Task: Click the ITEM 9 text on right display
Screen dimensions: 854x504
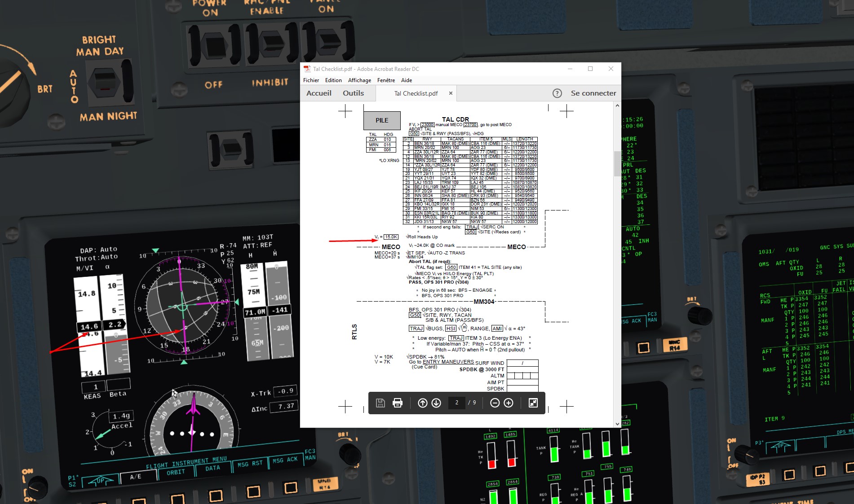Action: pyautogui.click(x=774, y=419)
